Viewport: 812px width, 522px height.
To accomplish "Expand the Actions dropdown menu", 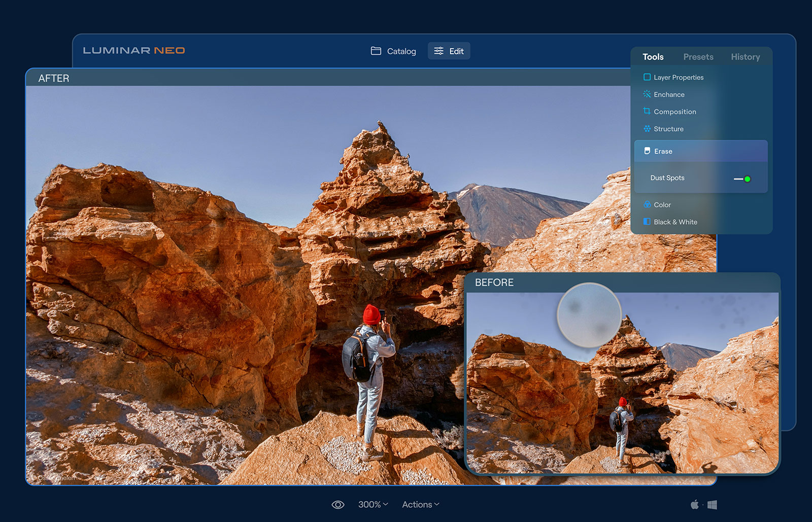I will [x=421, y=504].
